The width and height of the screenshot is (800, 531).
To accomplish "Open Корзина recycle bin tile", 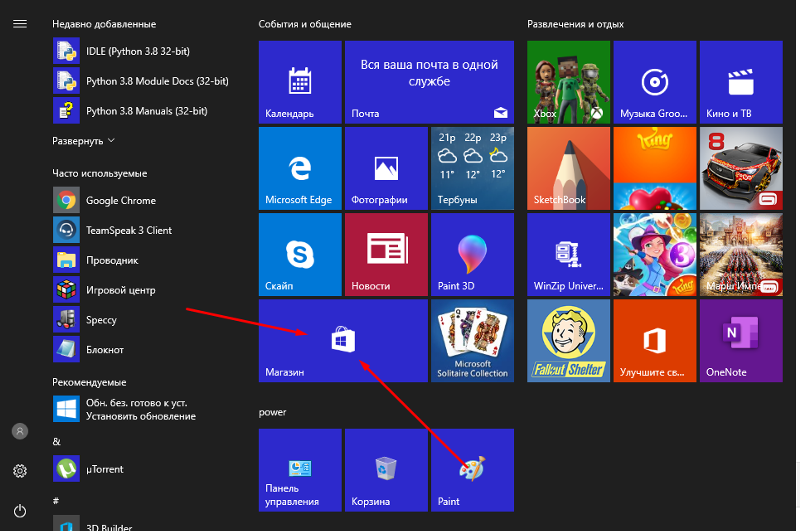I will (x=386, y=470).
